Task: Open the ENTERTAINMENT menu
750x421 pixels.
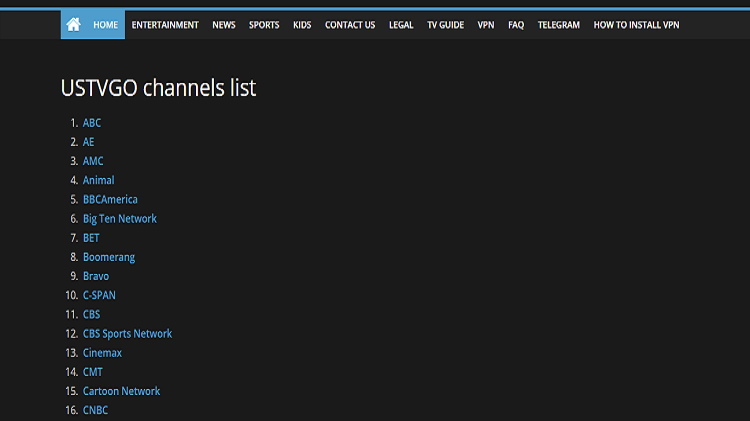Action: (x=165, y=25)
